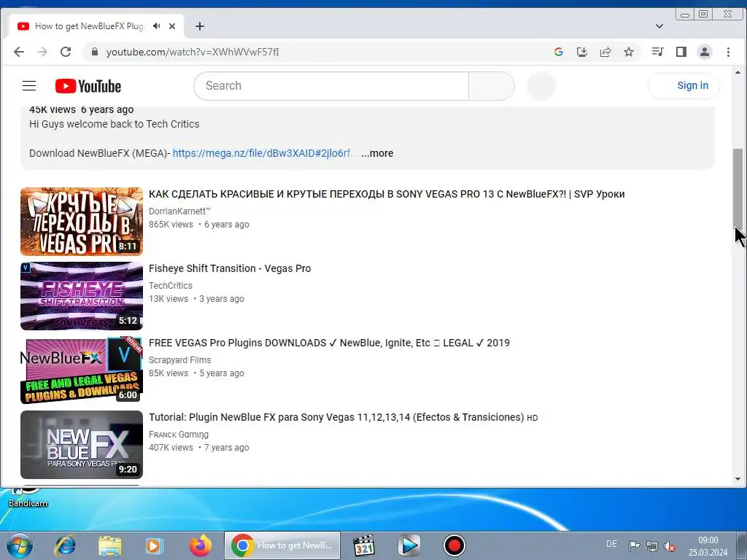The width and height of the screenshot is (747, 560).
Task: Open the КАК СДЕЛАТЬ КРАСИВЫЕ video title
Action: [387, 194]
